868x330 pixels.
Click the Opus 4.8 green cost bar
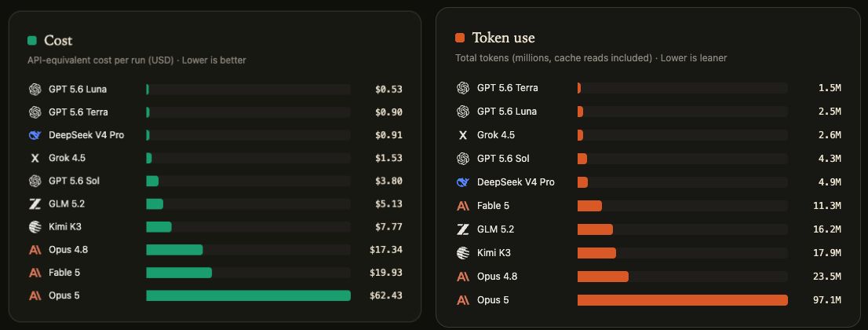coord(174,250)
